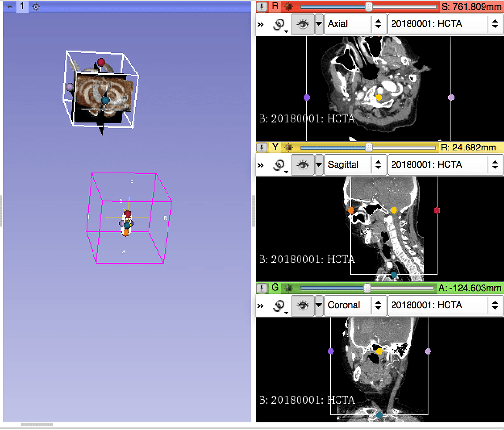Expand the arrow beside the Coronal eye icon
The width and height of the screenshot is (504, 430).
[x=319, y=306]
